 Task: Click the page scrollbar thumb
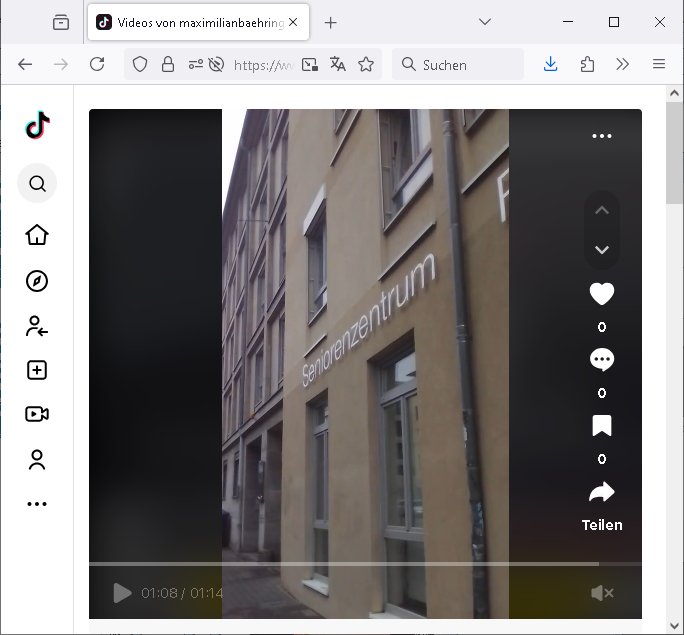click(674, 153)
